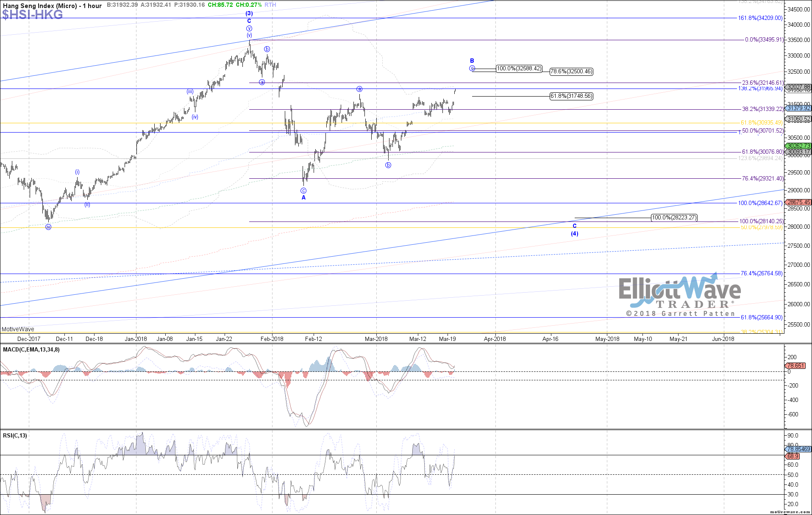Click the Apr-2018 date on the time axis
Viewport: 812px width, 515px height.
coord(495,339)
